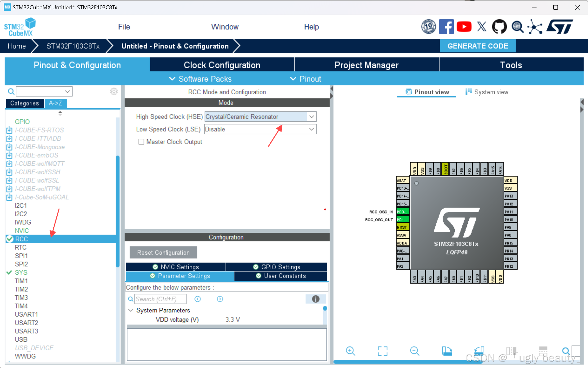Select the Parameter Settings tab

[180, 276]
